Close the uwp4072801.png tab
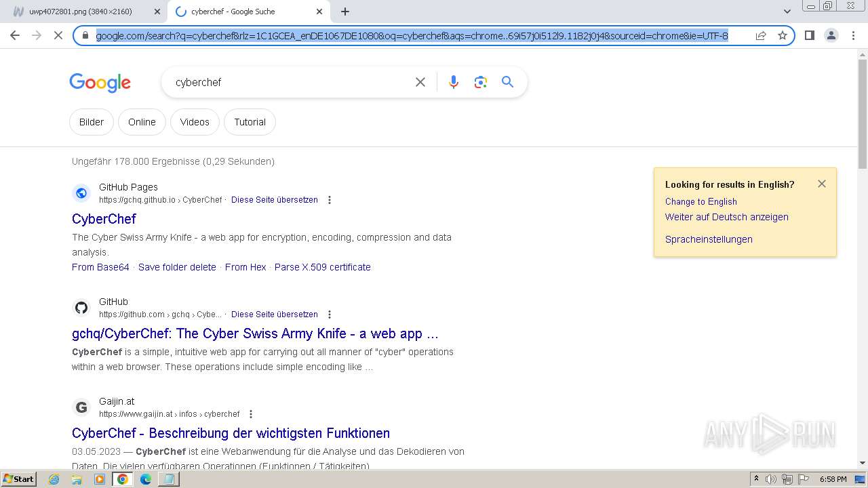This screenshot has width=868, height=488. (157, 12)
